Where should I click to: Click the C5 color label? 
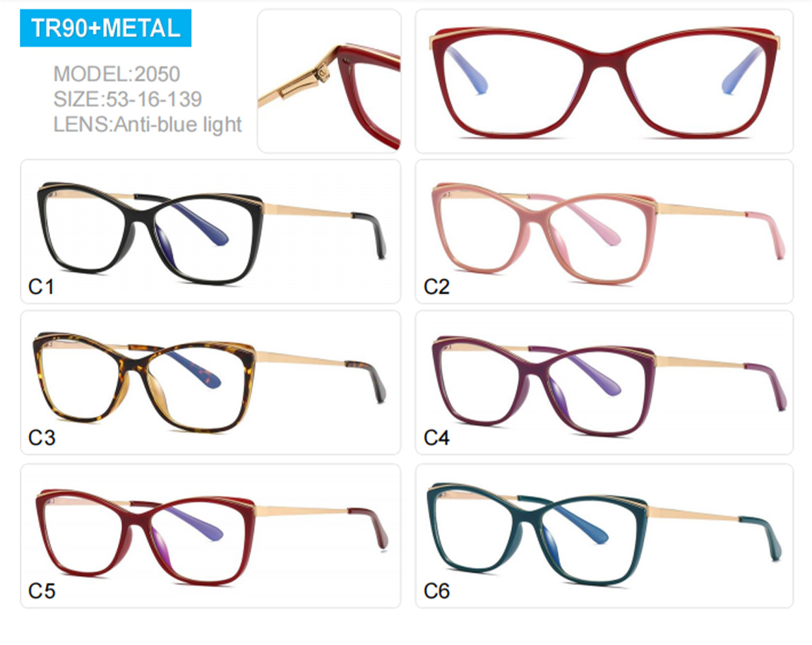click(42, 591)
